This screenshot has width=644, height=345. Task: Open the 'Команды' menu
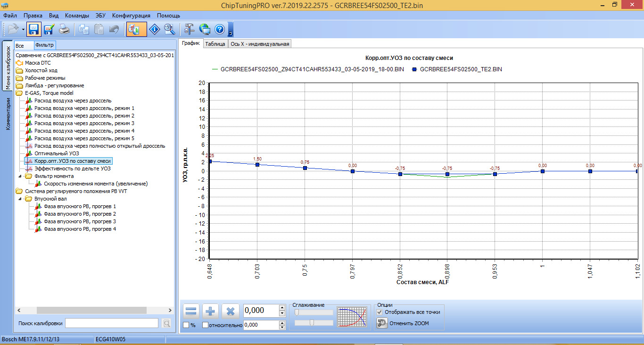77,16
